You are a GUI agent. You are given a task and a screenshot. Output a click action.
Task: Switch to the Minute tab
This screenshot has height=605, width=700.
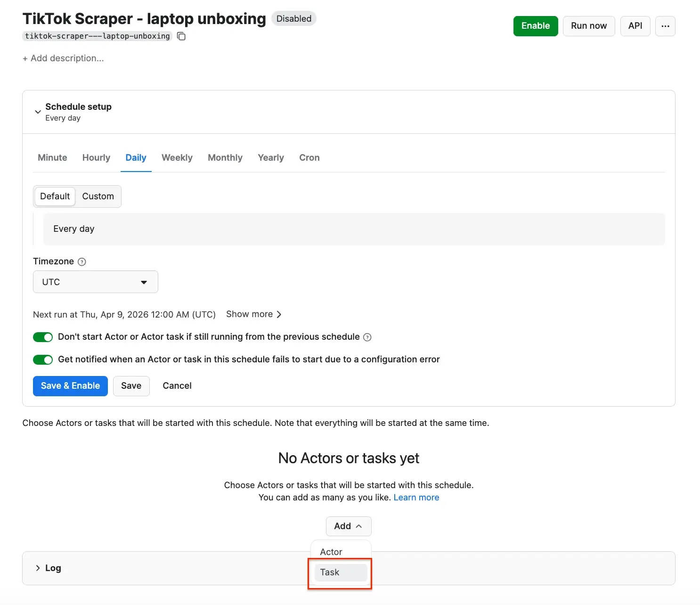click(x=52, y=158)
